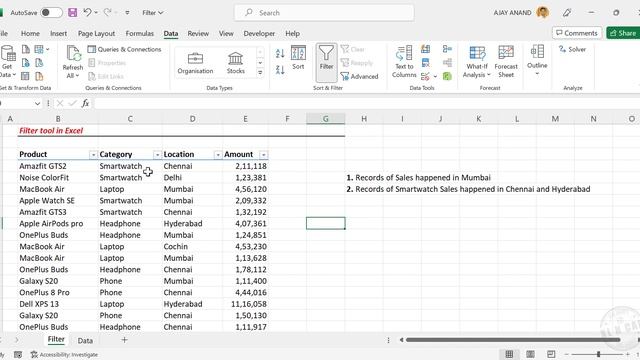The height and width of the screenshot is (360, 640).
Task: Click the Undo arrow icon
Action: (87, 13)
